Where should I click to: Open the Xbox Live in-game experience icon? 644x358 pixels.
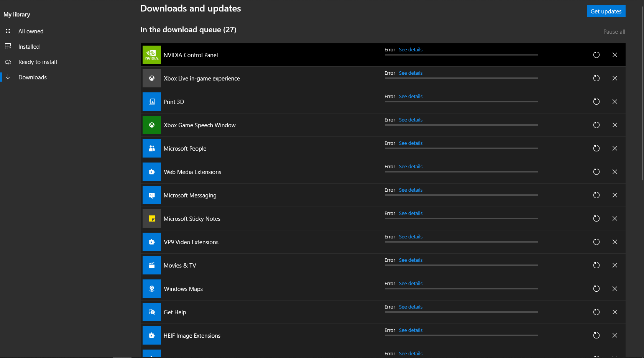tap(152, 78)
